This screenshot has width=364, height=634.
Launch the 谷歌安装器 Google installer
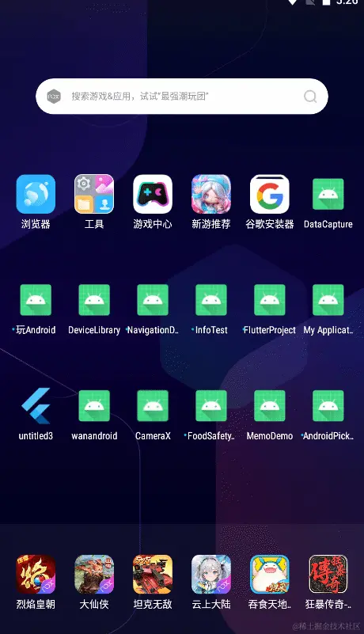tap(269, 194)
